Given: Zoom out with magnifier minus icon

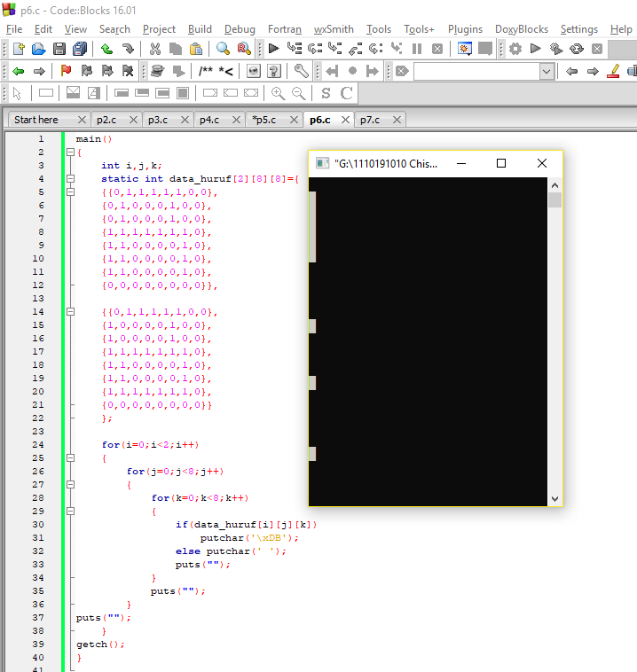Looking at the screenshot, I should pyautogui.click(x=299, y=93).
